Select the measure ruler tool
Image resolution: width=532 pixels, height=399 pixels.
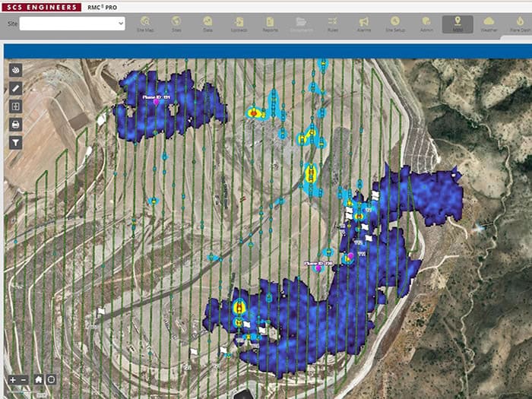coord(16,88)
